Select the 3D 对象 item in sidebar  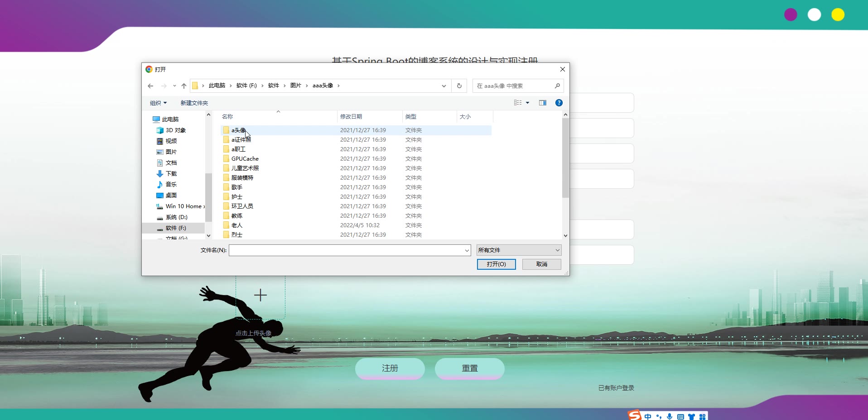175,130
